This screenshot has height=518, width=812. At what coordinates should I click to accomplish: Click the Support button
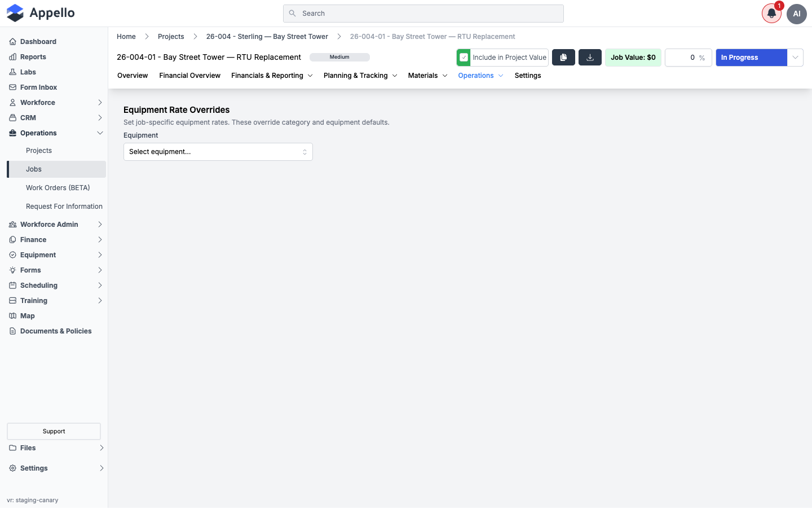tap(54, 431)
